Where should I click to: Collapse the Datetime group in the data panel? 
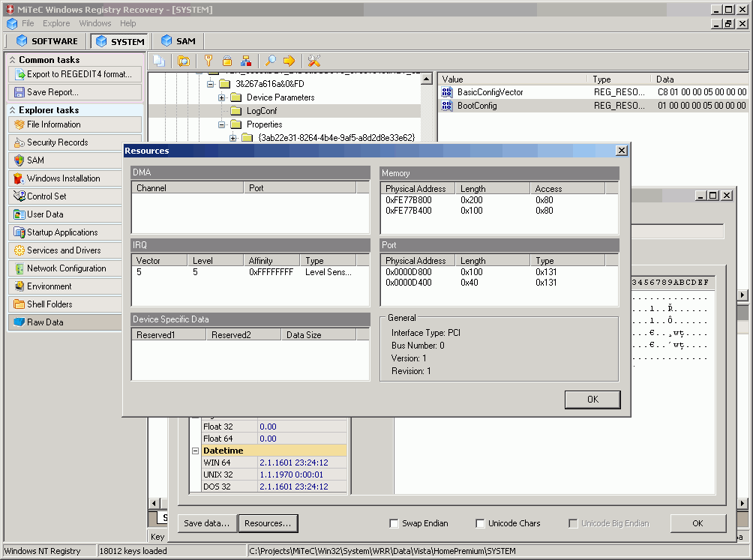195,450
